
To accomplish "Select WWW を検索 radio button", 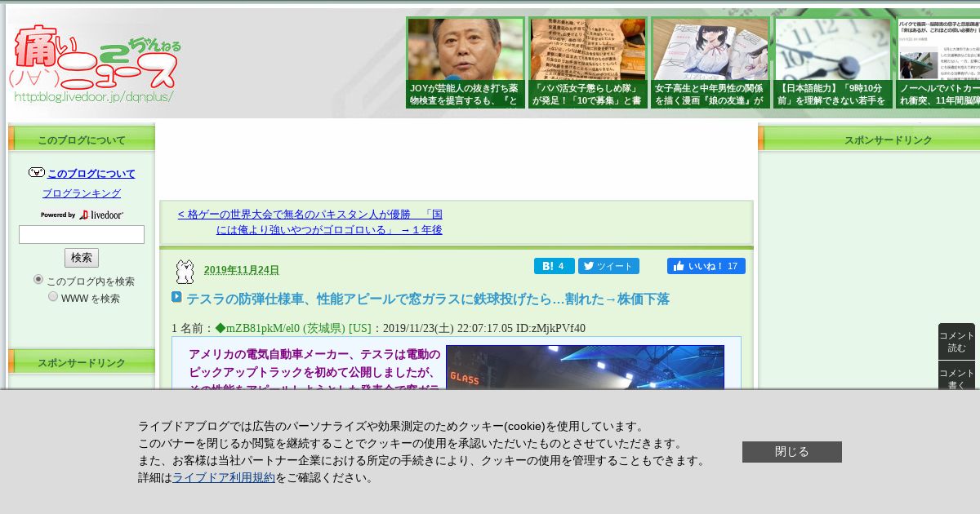I will (x=53, y=297).
